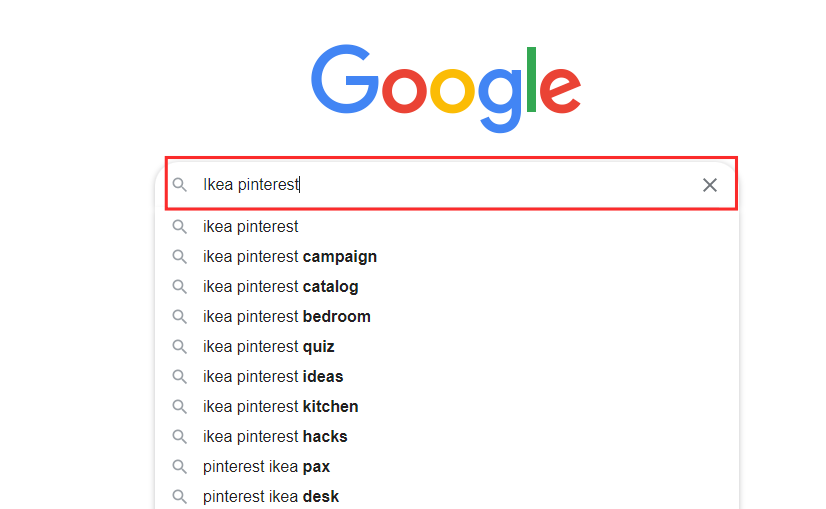Screen dimensions: 826x509
Task: Click the search icon beside 'pinterest ikea pax'
Action: [180, 467]
